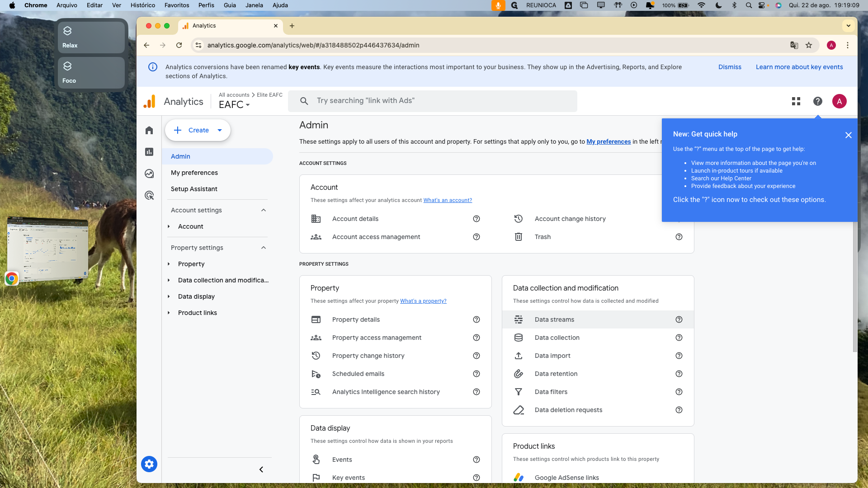Image resolution: width=868 pixels, height=488 pixels.
Task: Click the help icon beside Account access management
Action: (x=476, y=237)
